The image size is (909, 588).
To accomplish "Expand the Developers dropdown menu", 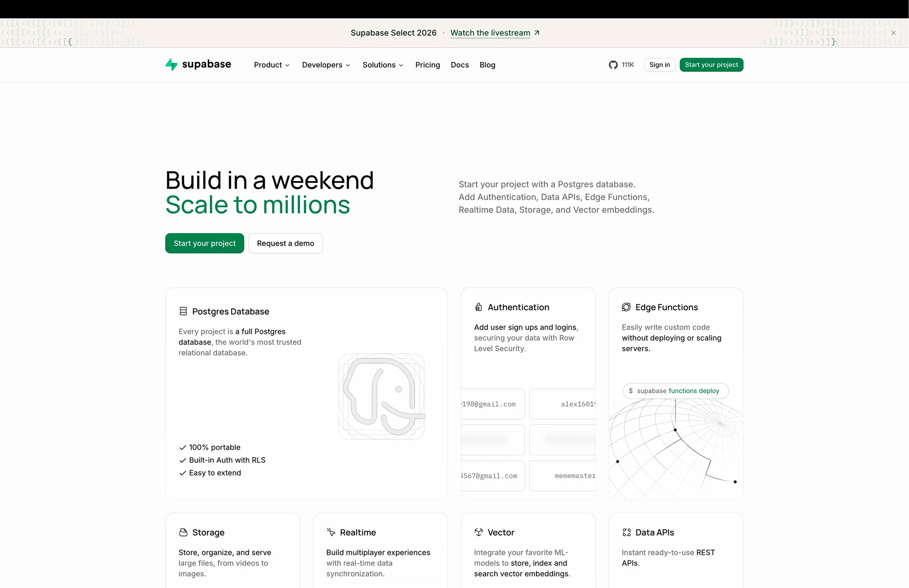I will [x=326, y=65].
